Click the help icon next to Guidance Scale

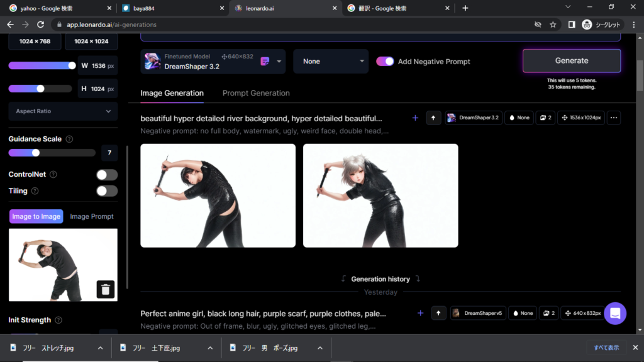pyautogui.click(x=69, y=139)
